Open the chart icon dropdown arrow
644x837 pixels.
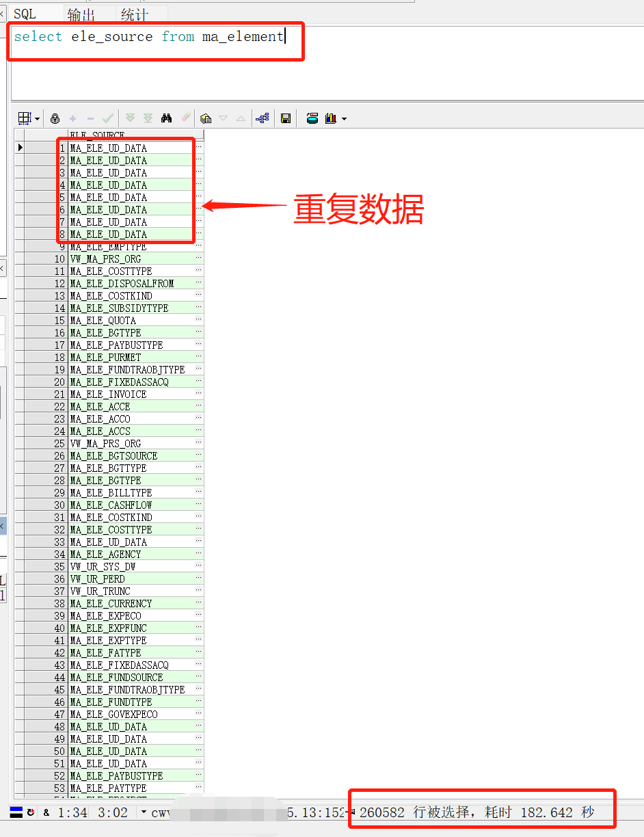[x=344, y=119]
